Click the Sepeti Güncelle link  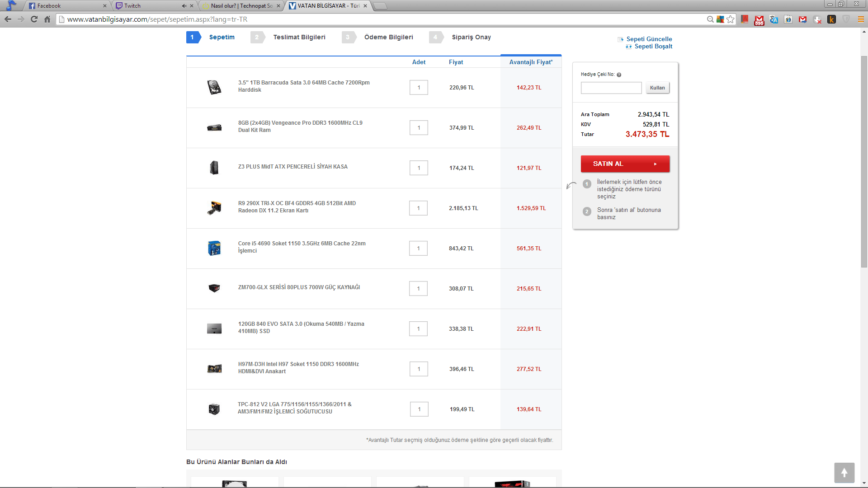pos(649,39)
